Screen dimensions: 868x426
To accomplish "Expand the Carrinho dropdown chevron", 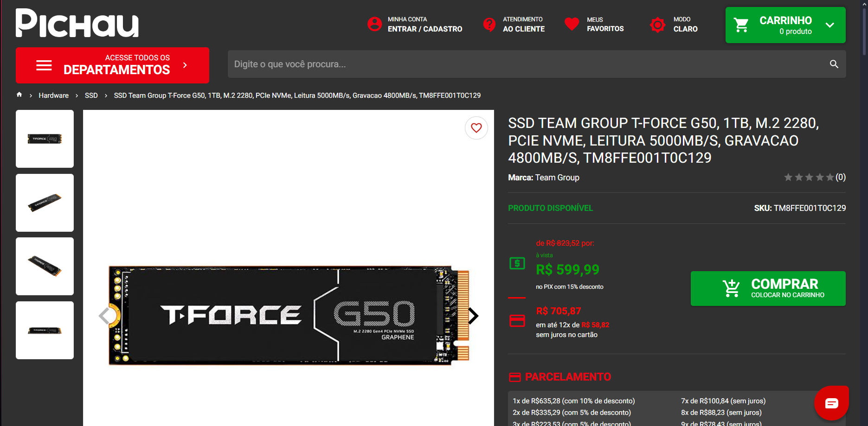I will pyautogui.click(x=829, y=25).
